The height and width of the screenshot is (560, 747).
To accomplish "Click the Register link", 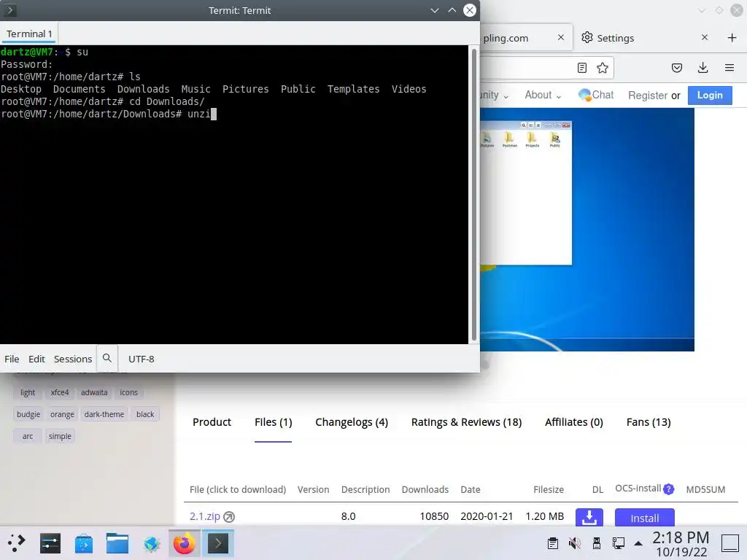I will (x=648, y=96).
